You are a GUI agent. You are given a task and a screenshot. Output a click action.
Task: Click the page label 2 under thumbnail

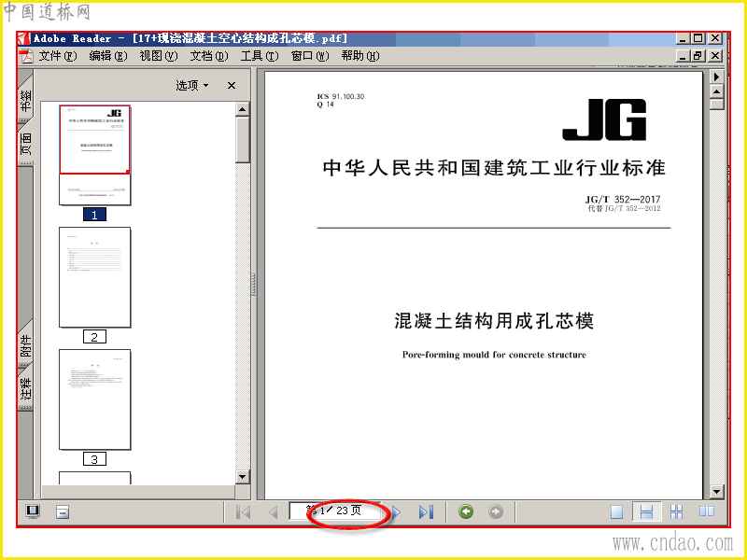tap(94, 337)
